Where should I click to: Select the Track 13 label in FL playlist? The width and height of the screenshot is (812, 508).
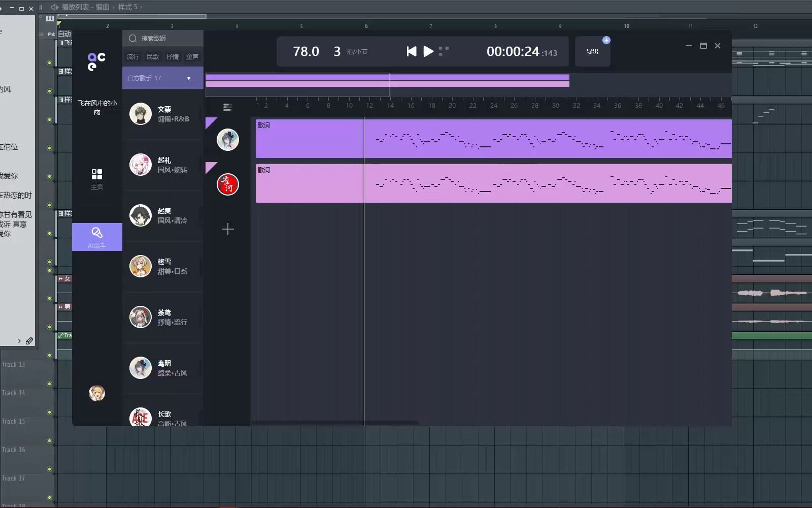[x=14, y=364]
